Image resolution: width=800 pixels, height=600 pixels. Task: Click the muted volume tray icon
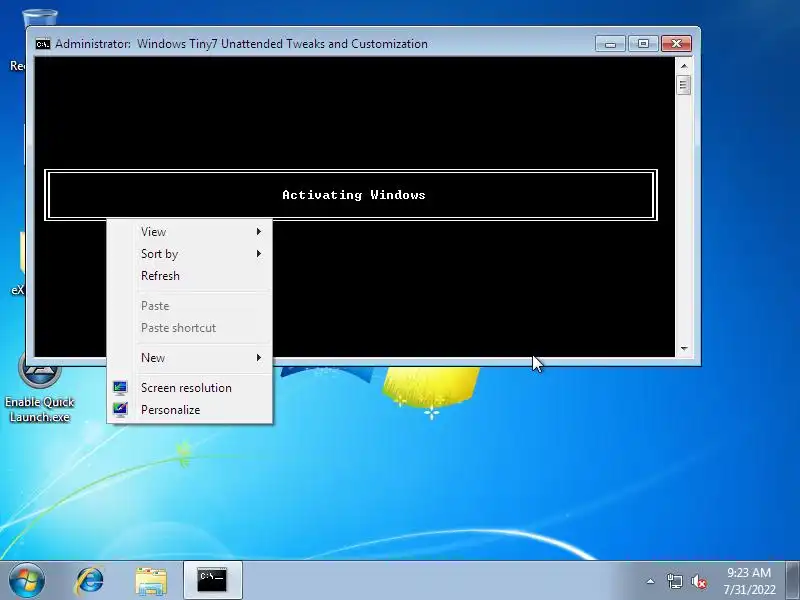point(699,581)
